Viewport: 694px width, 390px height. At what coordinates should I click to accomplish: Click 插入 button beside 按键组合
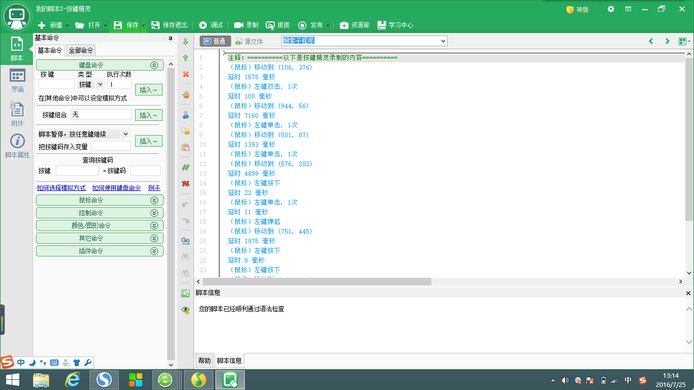pos(149,115)
